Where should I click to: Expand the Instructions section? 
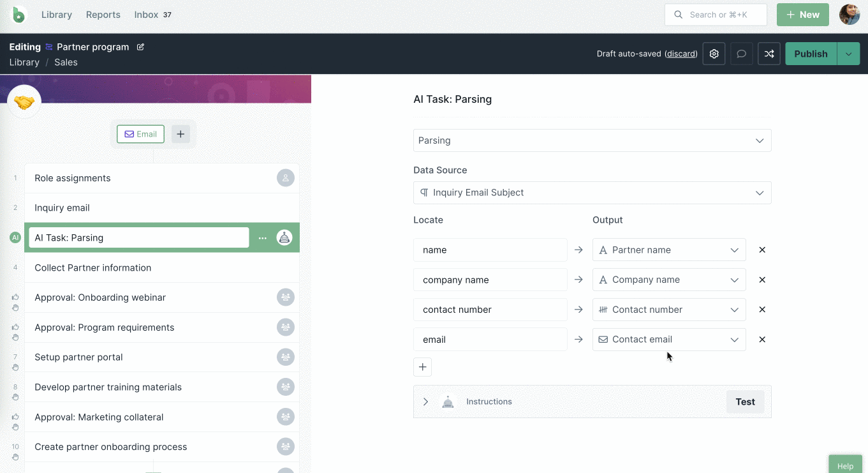(x=425, y=402)
